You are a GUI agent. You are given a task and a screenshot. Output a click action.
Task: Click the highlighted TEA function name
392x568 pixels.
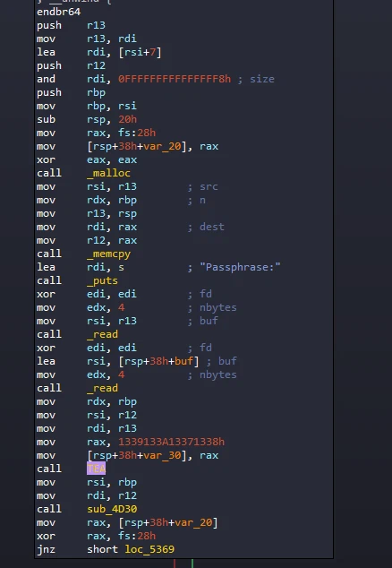pos(96,469)
